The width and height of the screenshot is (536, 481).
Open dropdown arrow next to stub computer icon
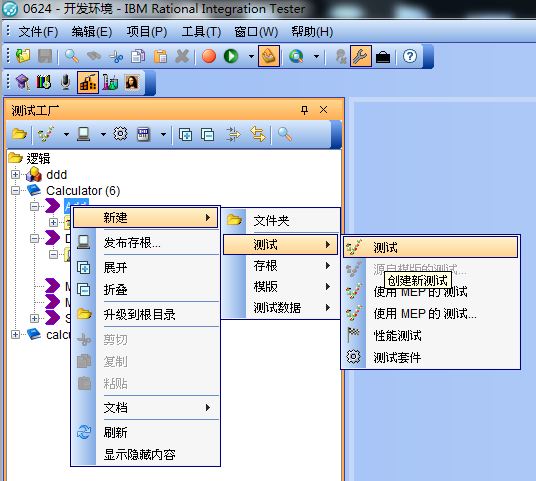coord(103,134)
